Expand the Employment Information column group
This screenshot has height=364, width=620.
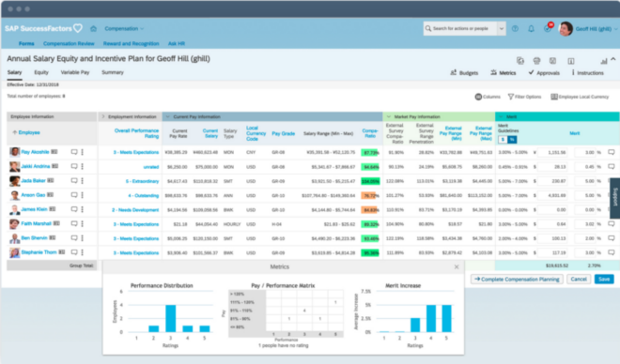[x=103, y=116]
